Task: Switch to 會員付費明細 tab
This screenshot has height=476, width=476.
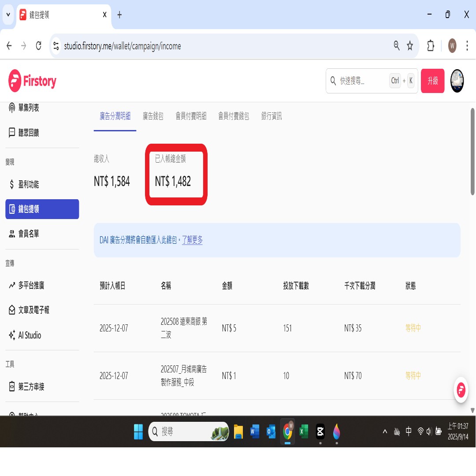Action: tap(191, 116)
